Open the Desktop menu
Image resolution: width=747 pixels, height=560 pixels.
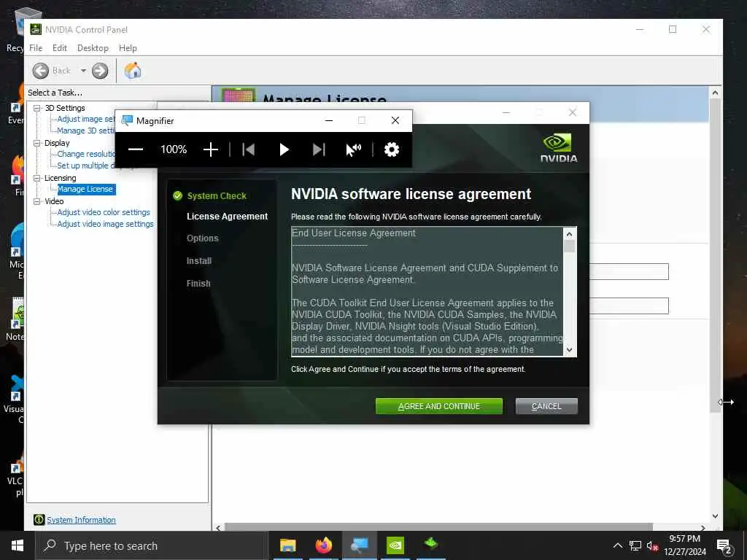93,48
